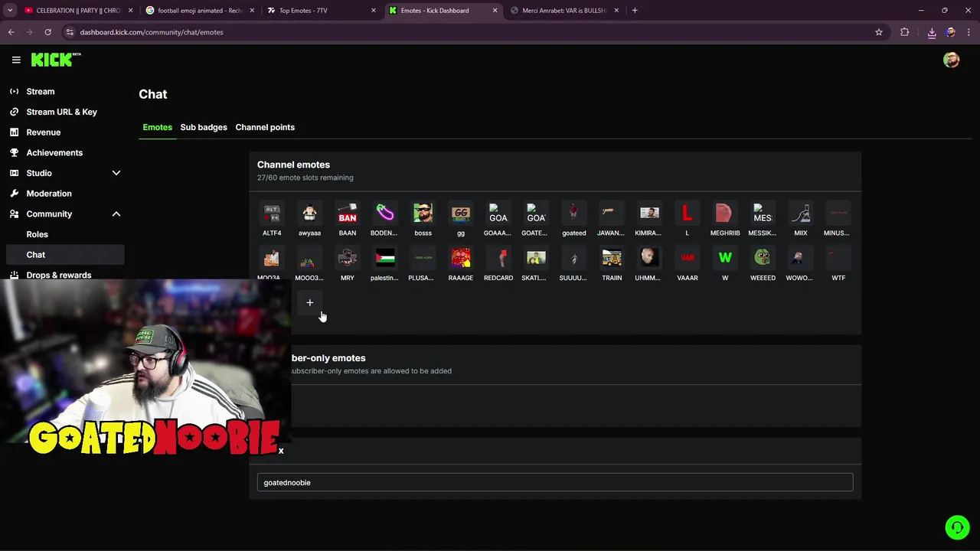The height and width of the screenshot is (551, 980).
Task: Open the browser tab search dropdown
Action: (x=10, y=11)
